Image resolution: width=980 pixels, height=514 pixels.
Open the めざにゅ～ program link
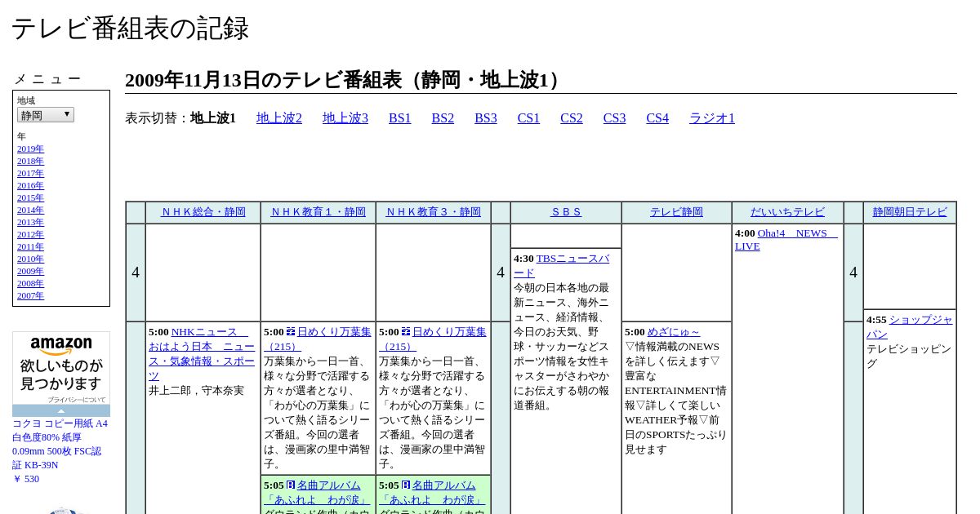click(x=674, y=332)
